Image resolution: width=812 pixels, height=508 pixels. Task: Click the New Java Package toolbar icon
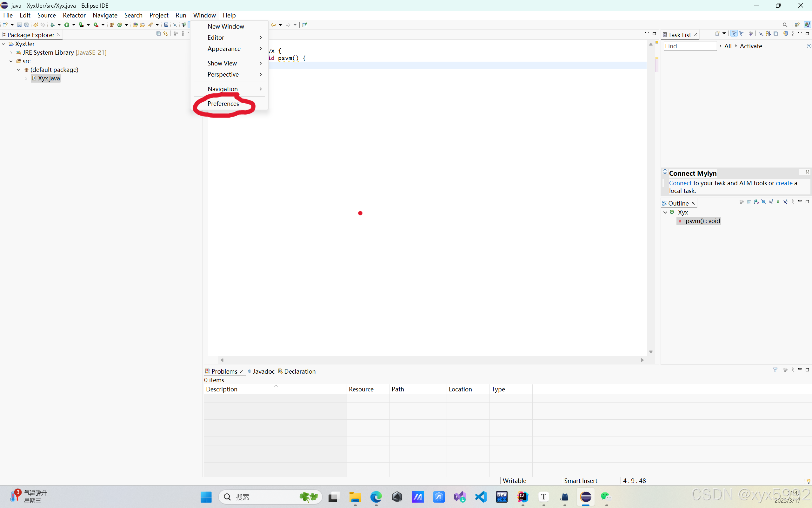(x=112, y=25)
